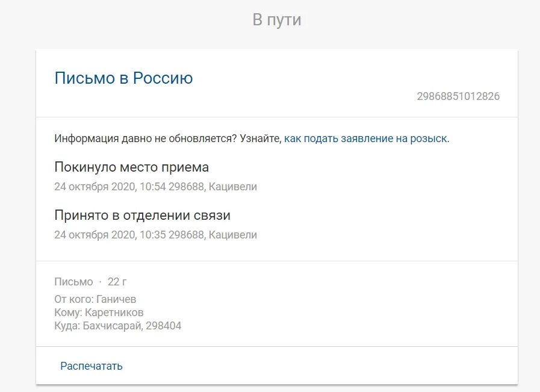Click destination line 'Куда: Бахчисарай, 298404'
Image resolution: width=540 pixels, height=392 pixels.
(118, 326)
